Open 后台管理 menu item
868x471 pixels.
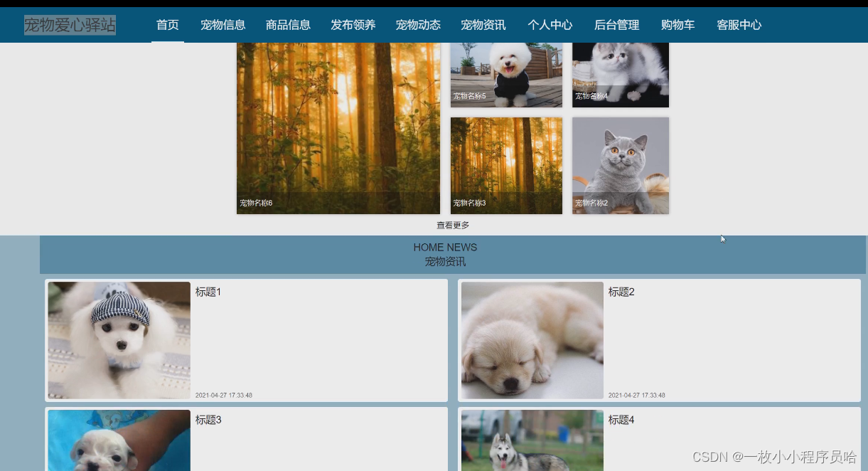click(617, 25)
